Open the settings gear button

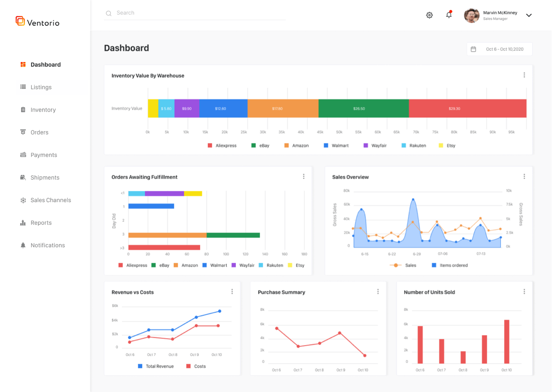click(x=429, y=15)
